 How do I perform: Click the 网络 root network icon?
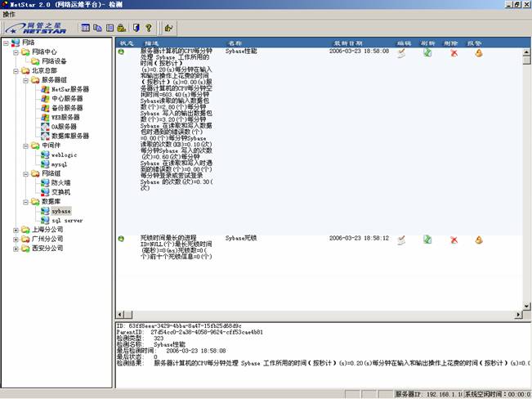point(16,43)
